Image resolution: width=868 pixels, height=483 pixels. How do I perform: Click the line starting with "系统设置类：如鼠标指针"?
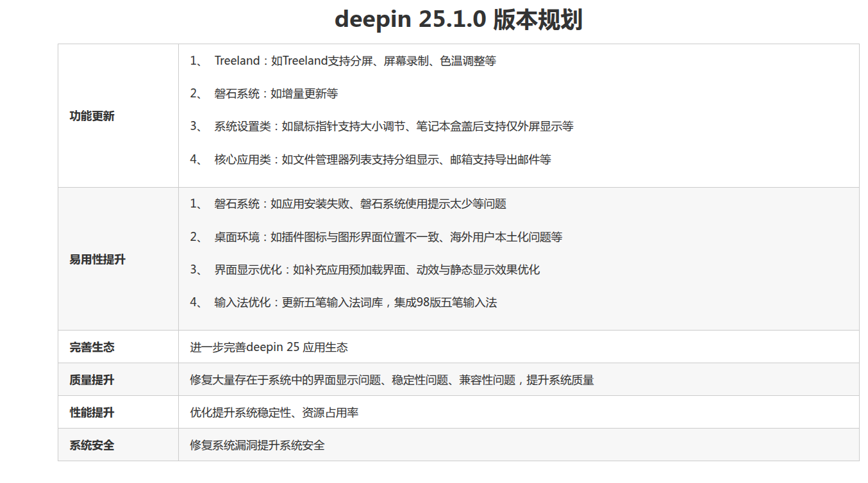click(x=394, y=126)
